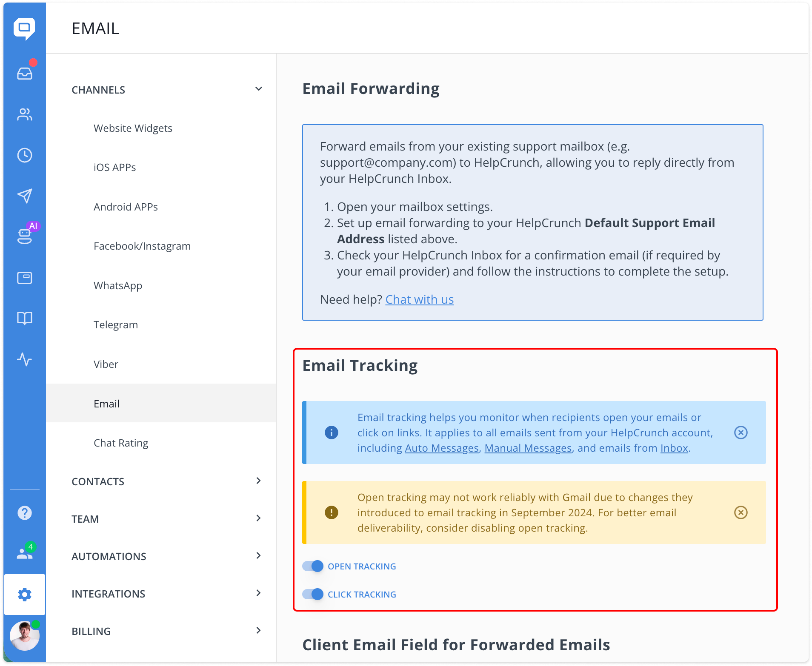This screenshot has height=666, width=812.
Task: Switch to the Chat Rating channel
Action: coord(121,443)
